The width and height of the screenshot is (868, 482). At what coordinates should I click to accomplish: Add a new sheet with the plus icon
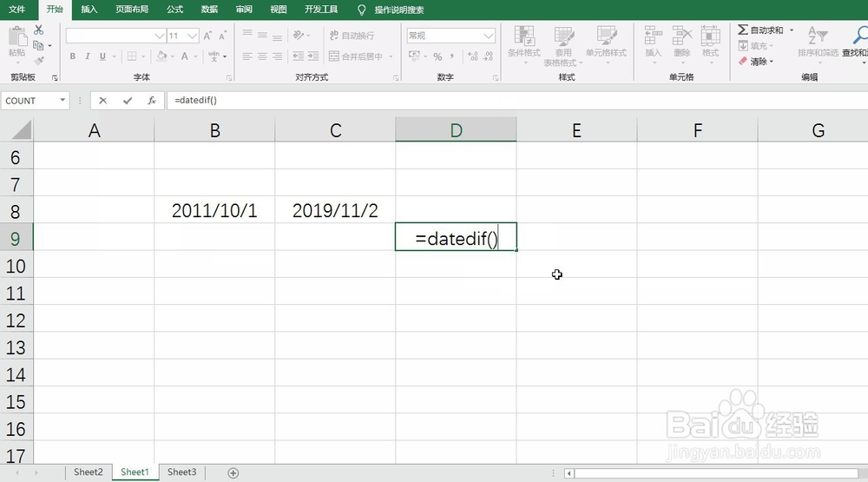[233, 473]
